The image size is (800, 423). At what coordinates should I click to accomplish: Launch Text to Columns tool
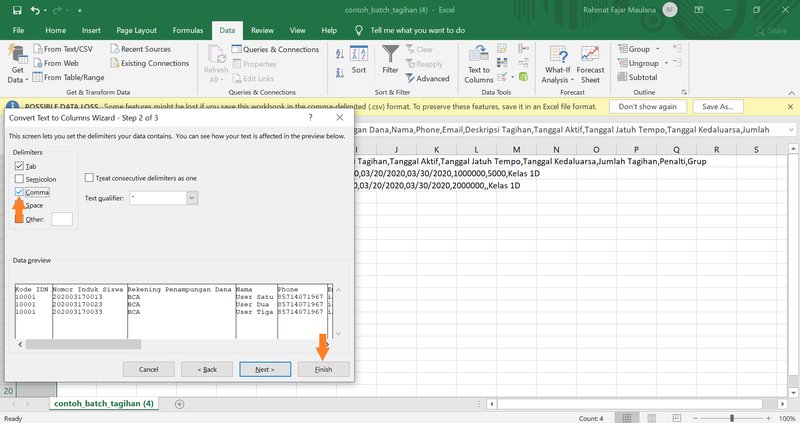coord(479,64)
